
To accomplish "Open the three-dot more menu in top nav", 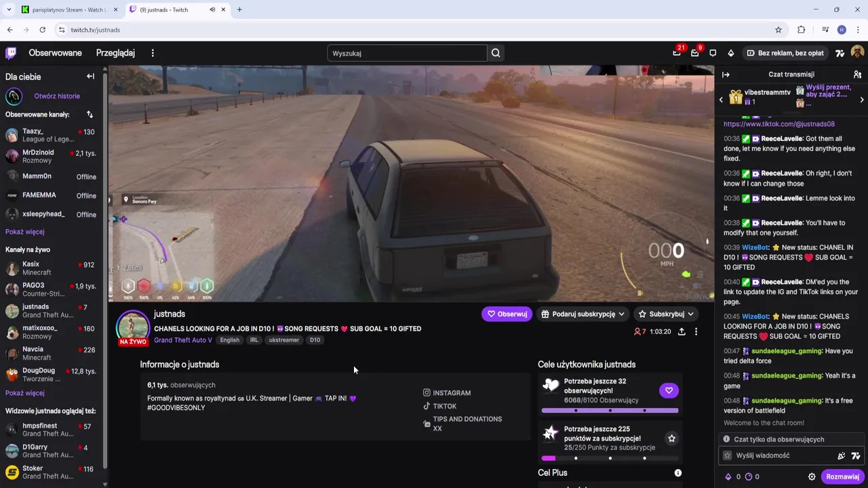I will click(x=153, y=53).
